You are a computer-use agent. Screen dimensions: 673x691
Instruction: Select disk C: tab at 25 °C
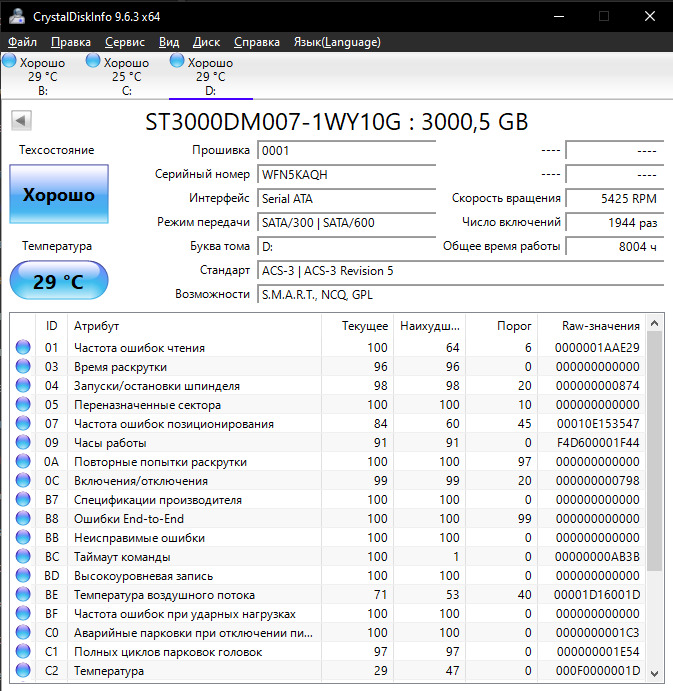click(126, 76)
